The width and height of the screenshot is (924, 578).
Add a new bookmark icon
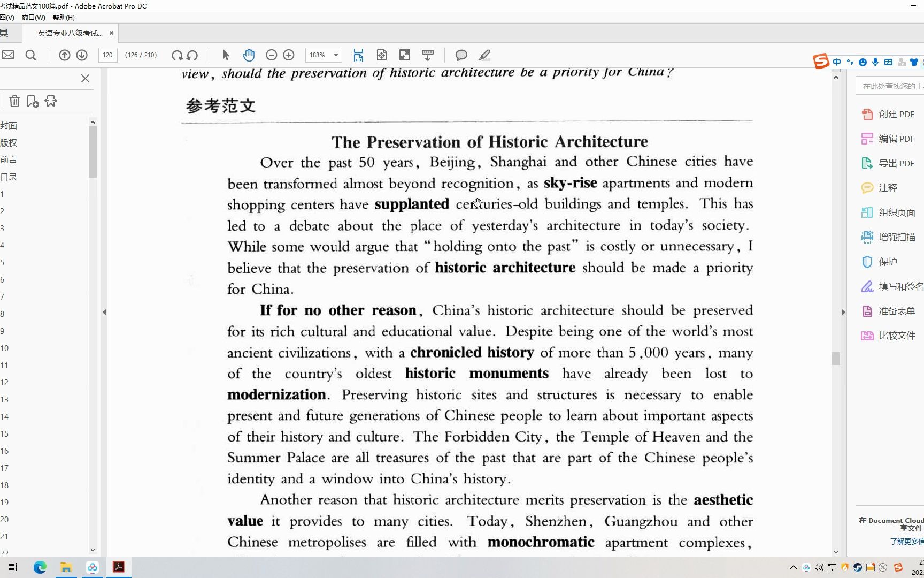click(x=33, y=101)
